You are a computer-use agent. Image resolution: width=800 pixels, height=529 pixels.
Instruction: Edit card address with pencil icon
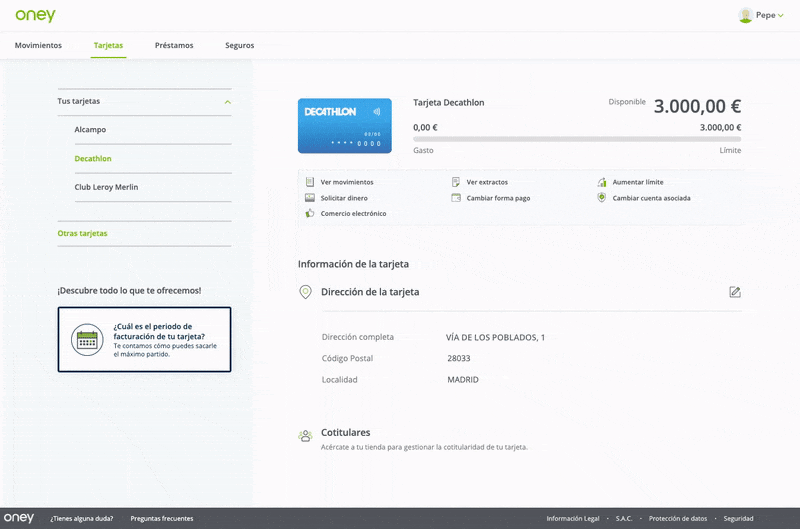(735, 292)
